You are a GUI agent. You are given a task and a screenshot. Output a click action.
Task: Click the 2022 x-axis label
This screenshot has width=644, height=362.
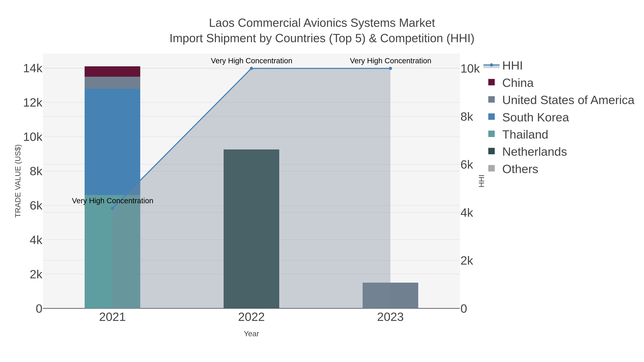[251, 317]
